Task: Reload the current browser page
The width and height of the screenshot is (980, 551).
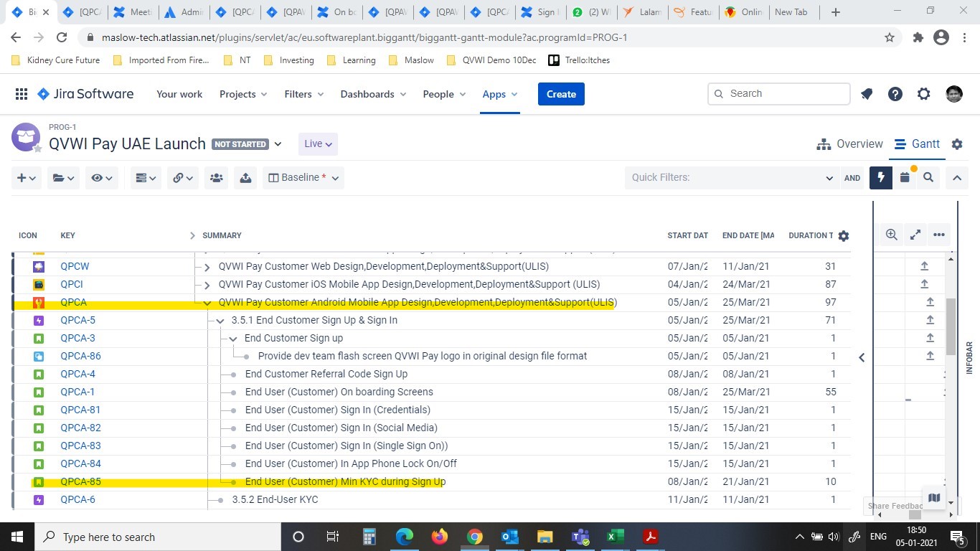Action: (62, 37)
